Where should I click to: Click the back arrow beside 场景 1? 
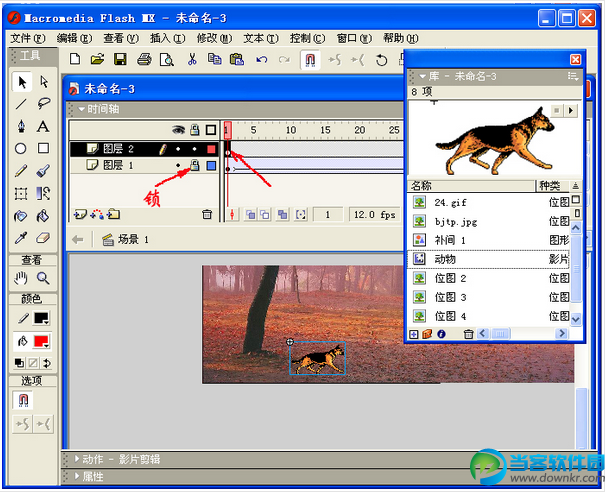pyautogui.click(x=78, y=240)
